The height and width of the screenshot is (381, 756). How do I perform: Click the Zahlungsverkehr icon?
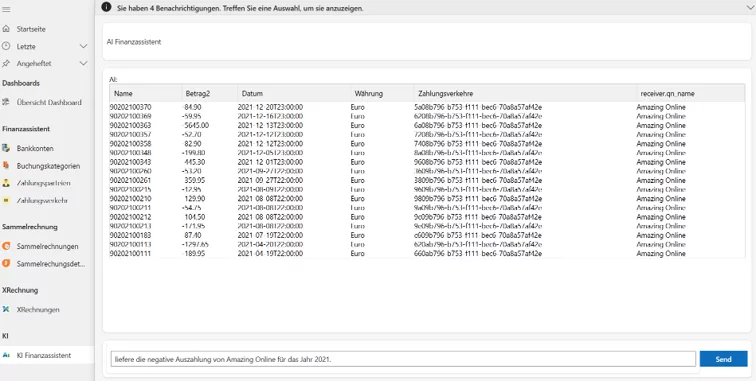coord(6,200)
